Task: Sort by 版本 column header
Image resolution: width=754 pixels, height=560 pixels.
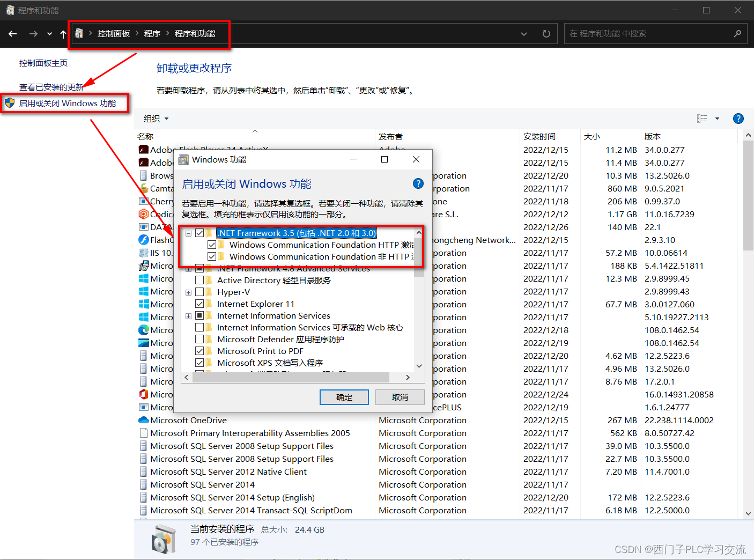Action: point(690,136)
